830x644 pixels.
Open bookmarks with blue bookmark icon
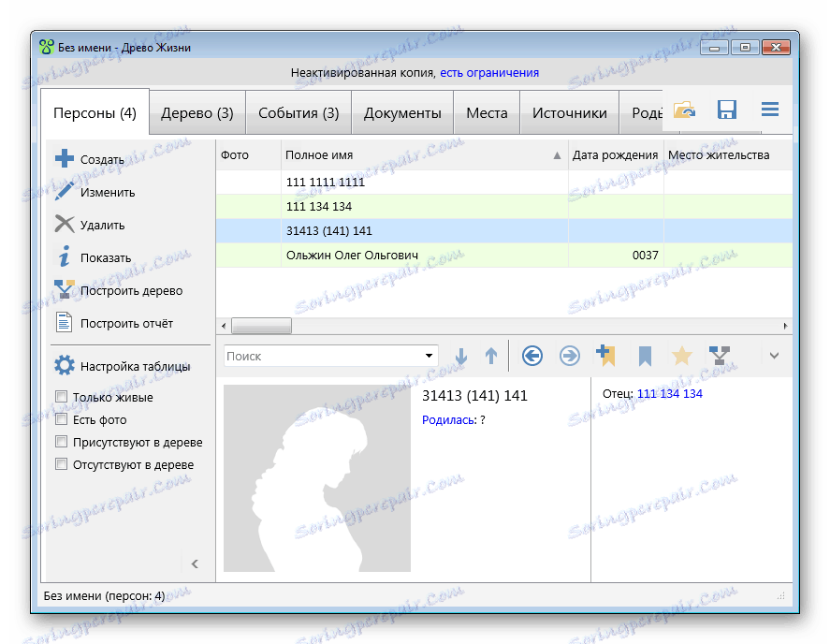tap(645, 356)
